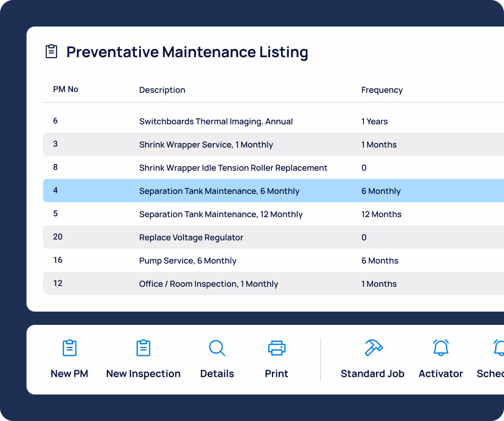Click the Standard Job label
Image resolution: width=504 pixels, height=421 pixels.
coord(373,374)
